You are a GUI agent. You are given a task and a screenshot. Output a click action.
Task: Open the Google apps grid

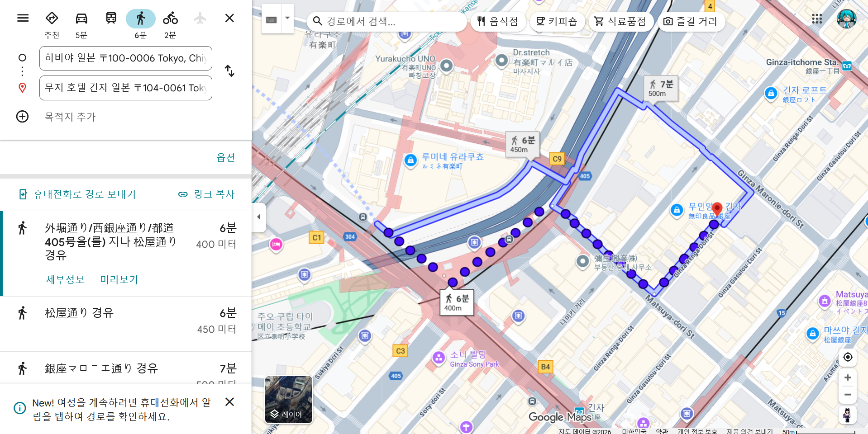point(817,19)
